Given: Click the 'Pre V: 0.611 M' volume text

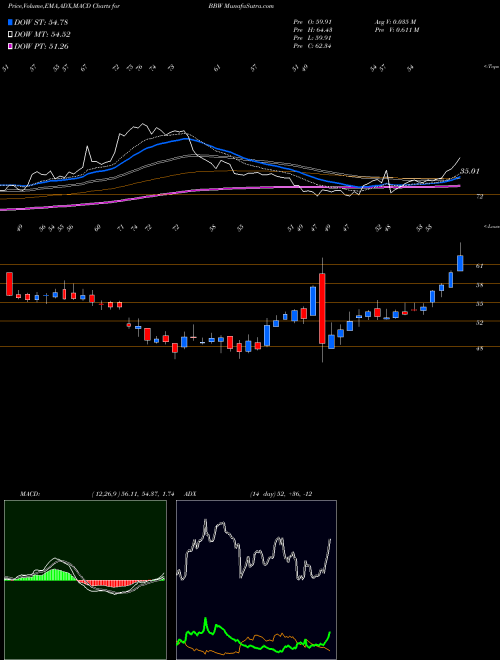Looking at the screenshot, I should 398,30.
